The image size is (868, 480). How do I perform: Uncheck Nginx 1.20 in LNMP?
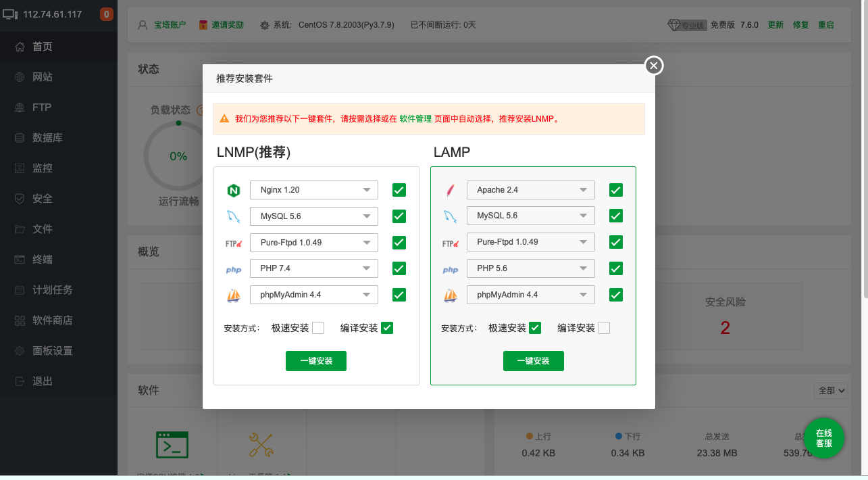coord(399,190)
